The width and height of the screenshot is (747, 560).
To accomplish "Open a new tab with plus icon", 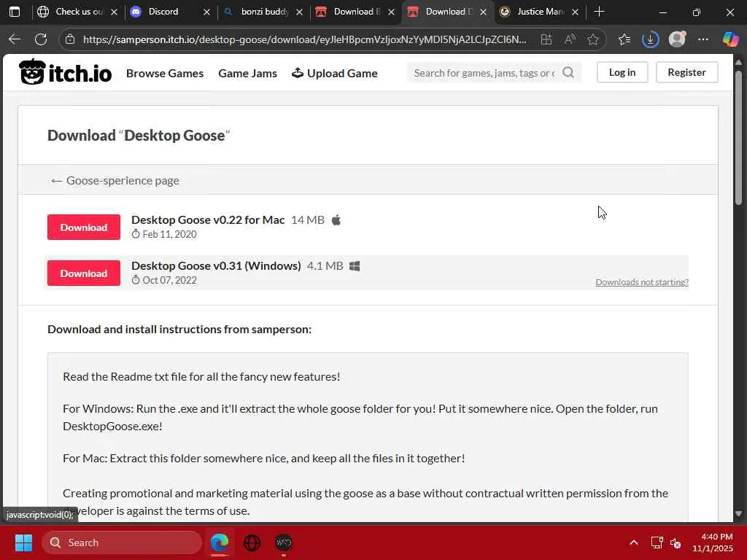I will [x=600, y=12].
